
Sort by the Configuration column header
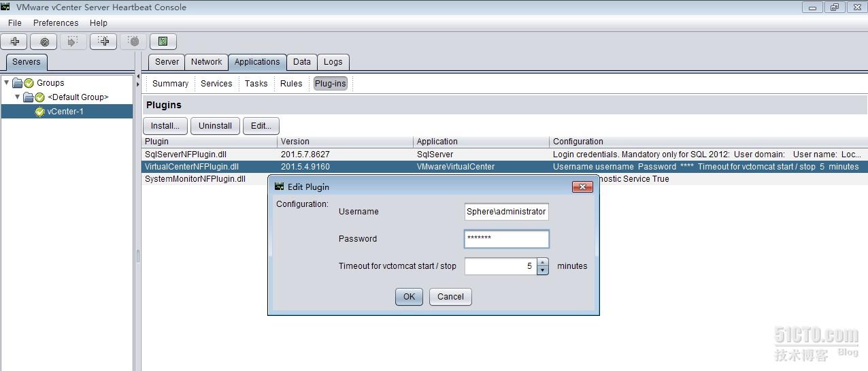pyautogui.click(x=709, y=142)
